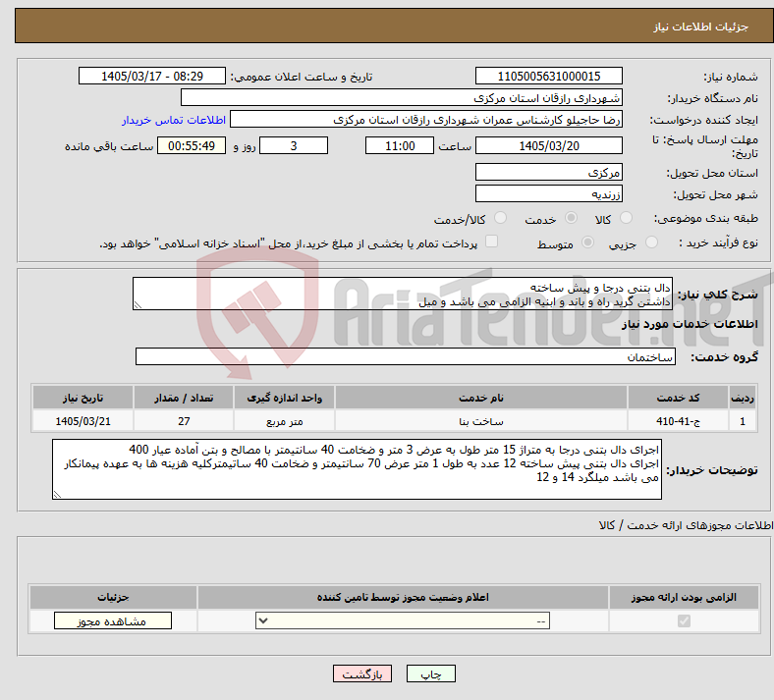774x700 pixels.
Task: Click the ساخت بنا service name cell
Action: 480,421
